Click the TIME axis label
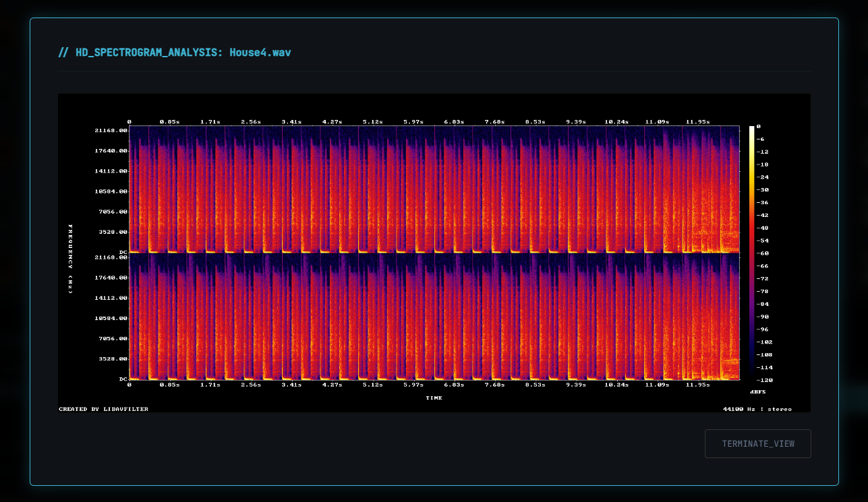 pos(434,398)
